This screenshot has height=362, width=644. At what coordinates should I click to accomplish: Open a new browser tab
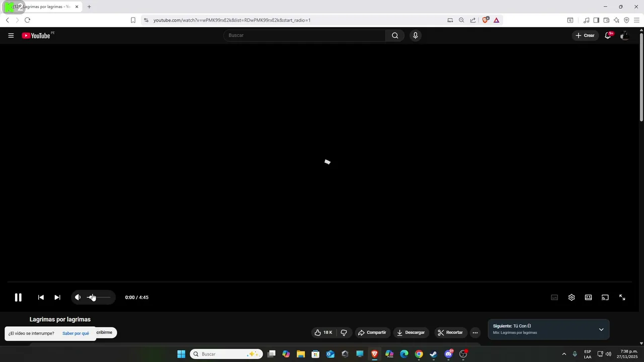click(89, 7)
